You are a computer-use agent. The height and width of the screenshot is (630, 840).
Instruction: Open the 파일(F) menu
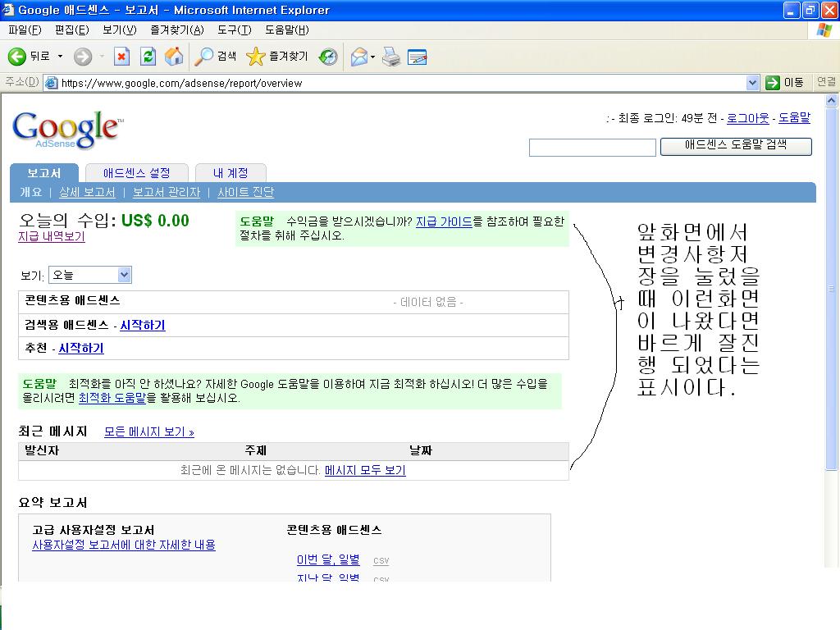click(x=25, y=30)
